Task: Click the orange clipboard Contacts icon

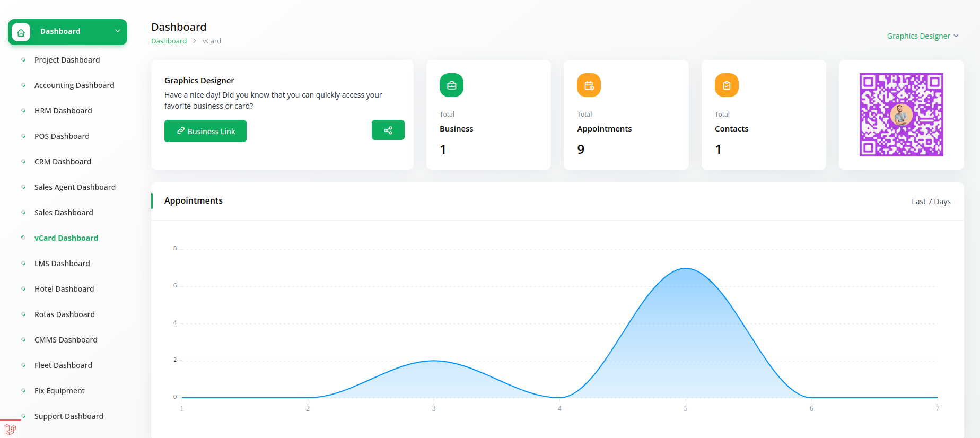Action: coord(726,85)
